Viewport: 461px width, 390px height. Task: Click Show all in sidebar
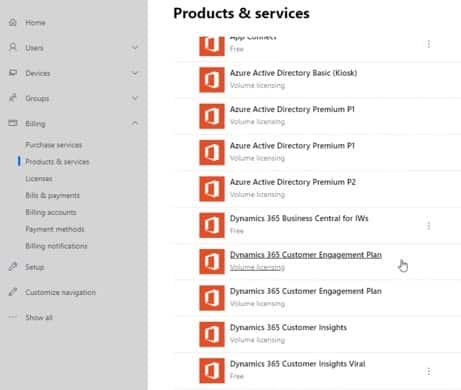coord(39,318)
